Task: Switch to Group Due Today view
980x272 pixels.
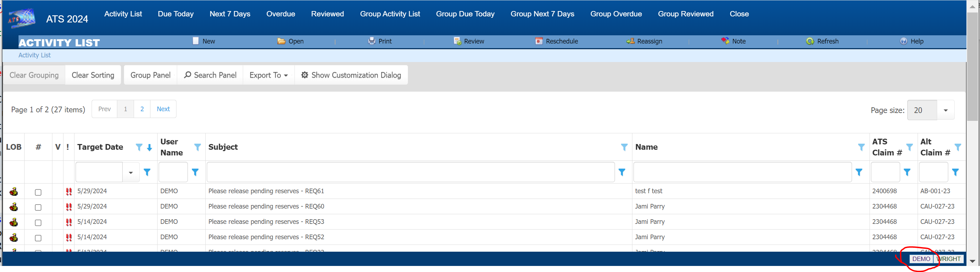Action: coord(465,14)
